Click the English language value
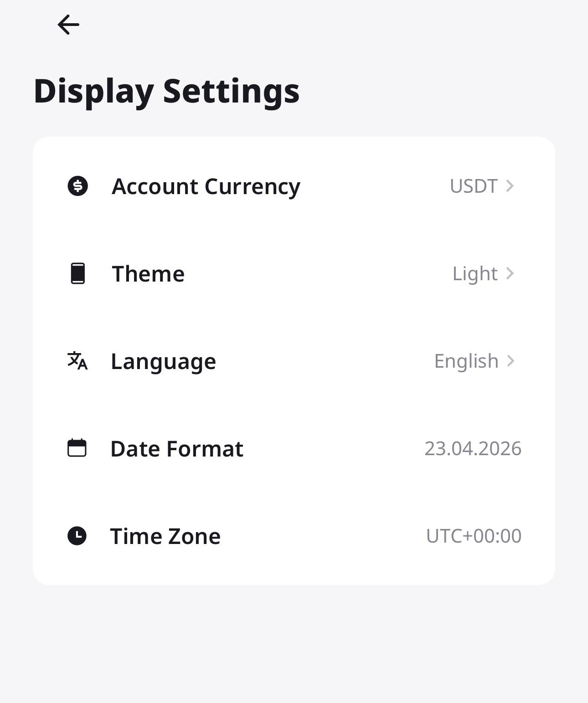 (466, 361)
